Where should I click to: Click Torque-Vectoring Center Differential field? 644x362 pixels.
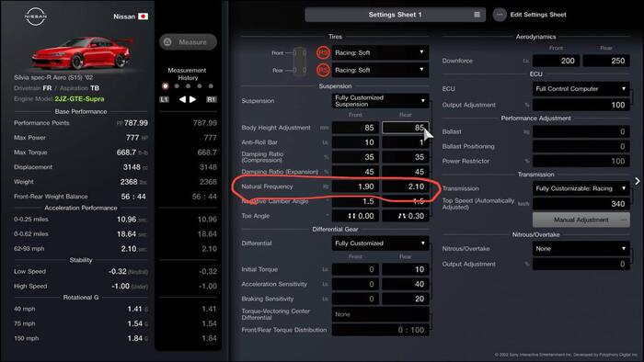click(x=380, y=314)
